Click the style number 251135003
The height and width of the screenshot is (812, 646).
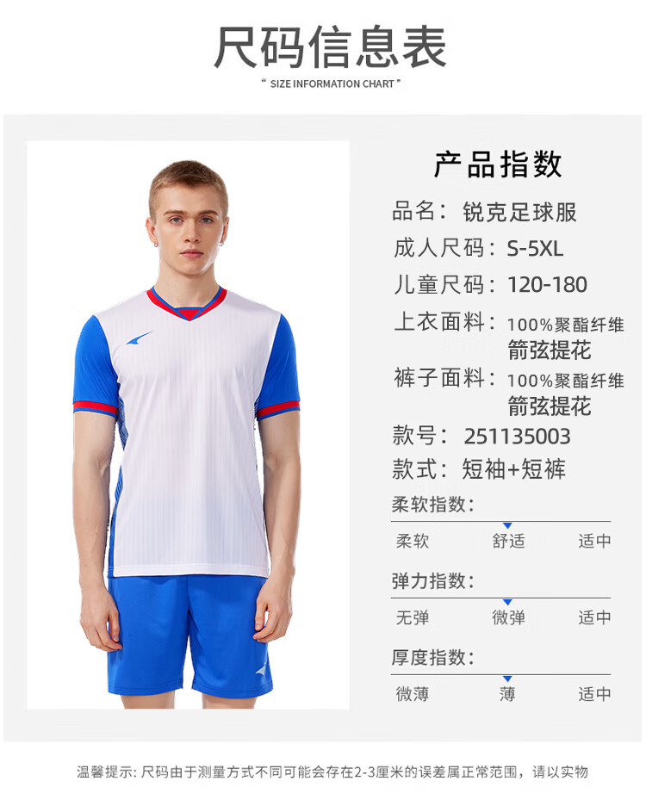click(x=517, y=437)
